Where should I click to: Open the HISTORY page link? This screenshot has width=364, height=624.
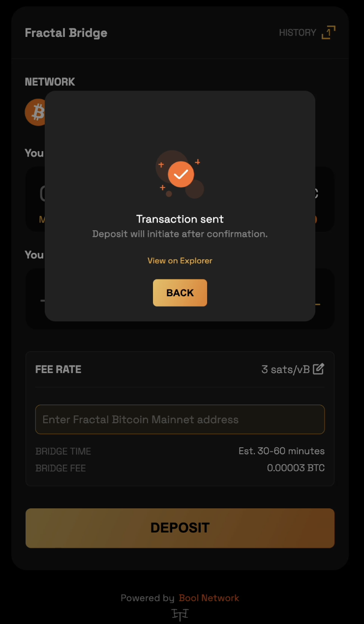pos(297,33)
